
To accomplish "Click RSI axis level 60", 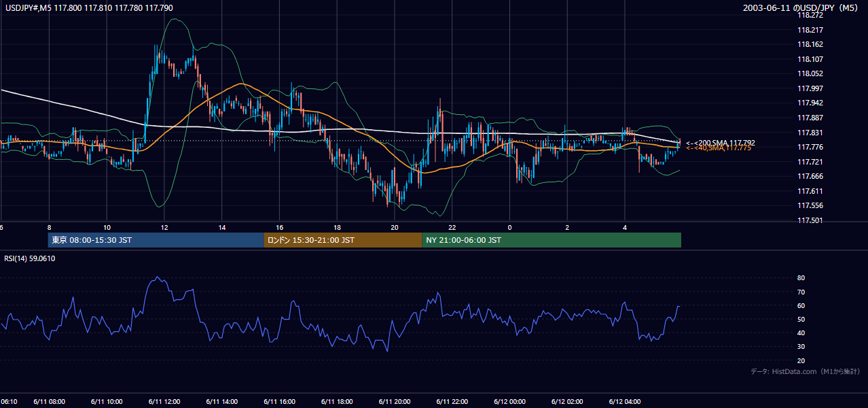I will [x=801, y=306].
